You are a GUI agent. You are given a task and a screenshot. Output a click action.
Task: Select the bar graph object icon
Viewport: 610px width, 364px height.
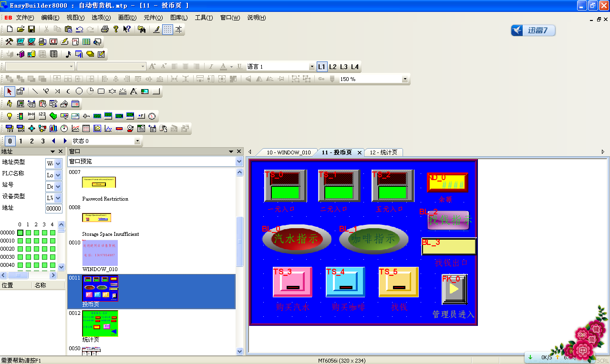53,128
